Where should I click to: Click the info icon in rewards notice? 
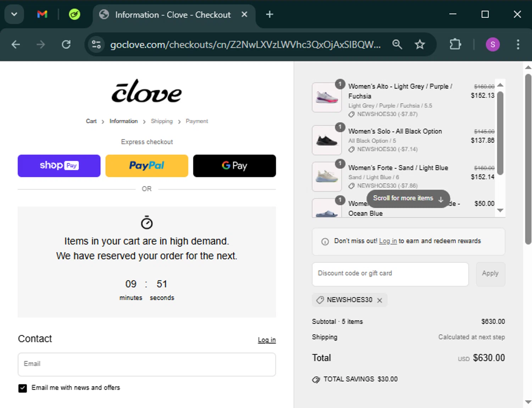325,242
